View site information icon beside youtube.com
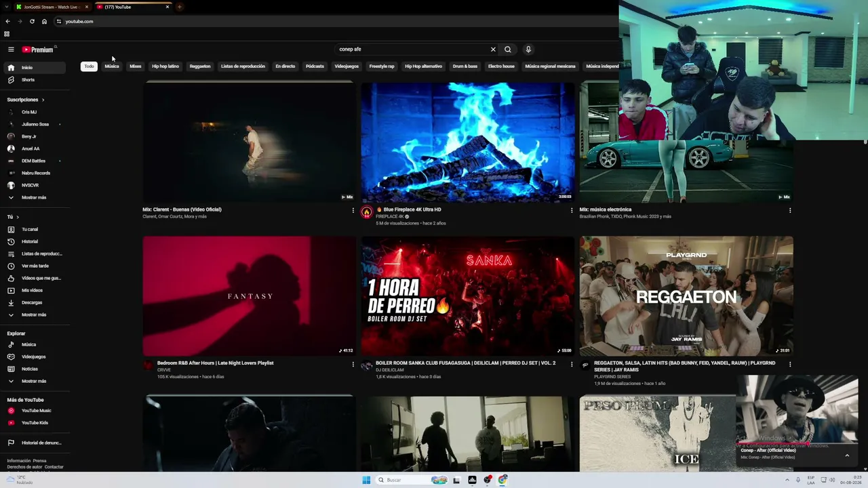The image size is (868, 488). (59, 22)
